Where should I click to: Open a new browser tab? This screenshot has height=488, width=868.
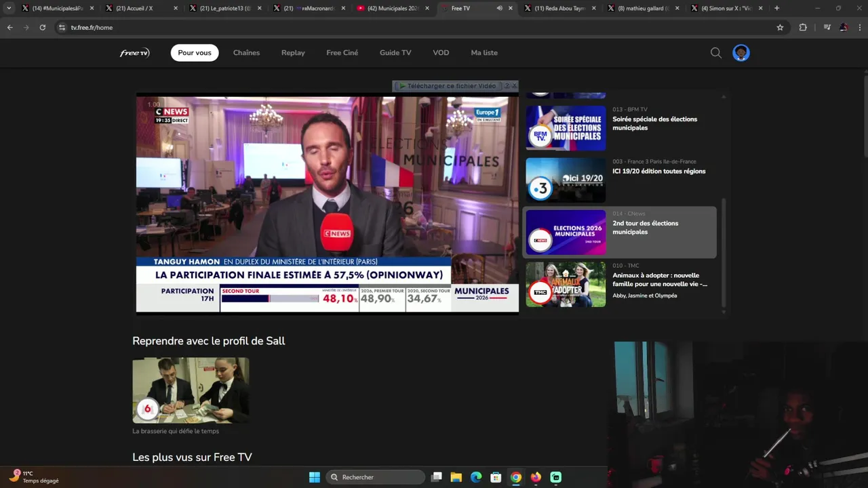tap(776, 8)
